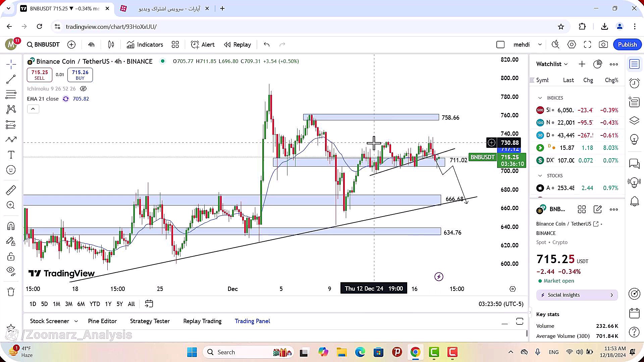Open BNBUSDT symbol search
This screenshot has height=362, width=644.
tap(43, 45)
